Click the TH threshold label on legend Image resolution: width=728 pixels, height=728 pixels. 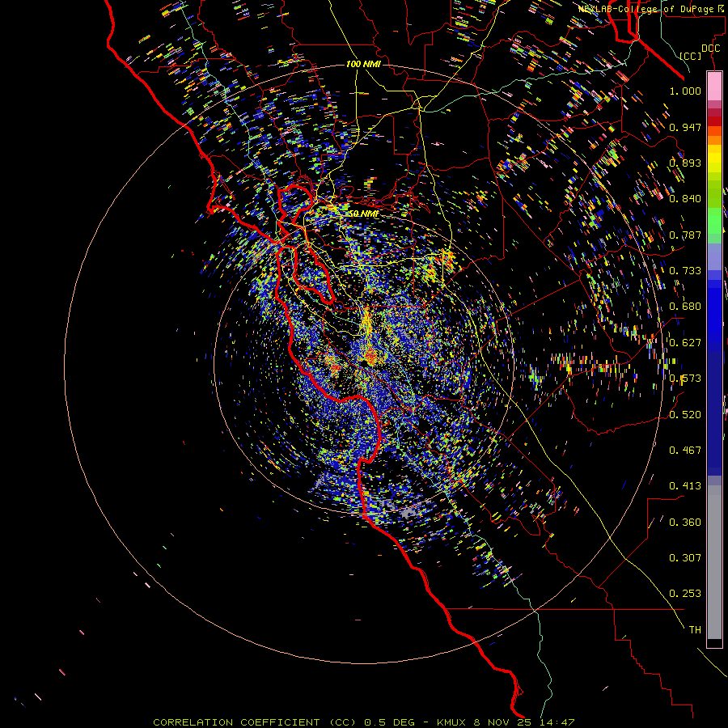pos(695,630)
